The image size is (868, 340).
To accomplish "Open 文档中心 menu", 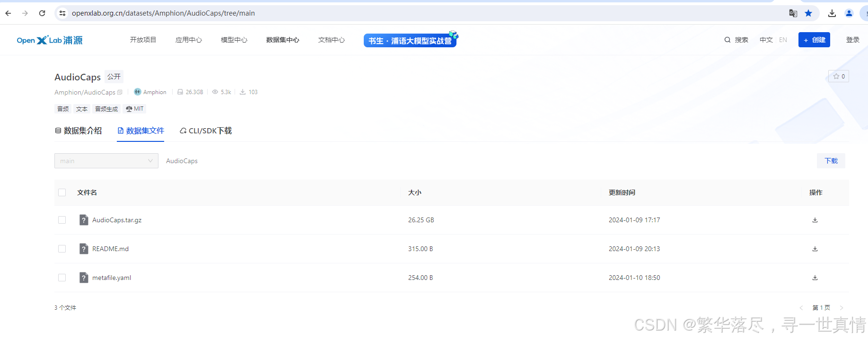I will click(331, 40).
